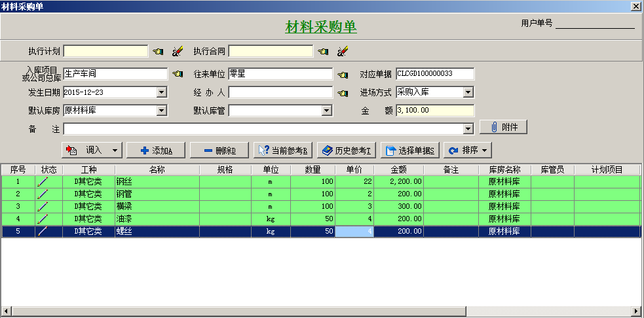Click the status pencil icon for 油漆 row
The height and width of the screenshot is (318, 644).
(x=43, y=219)
